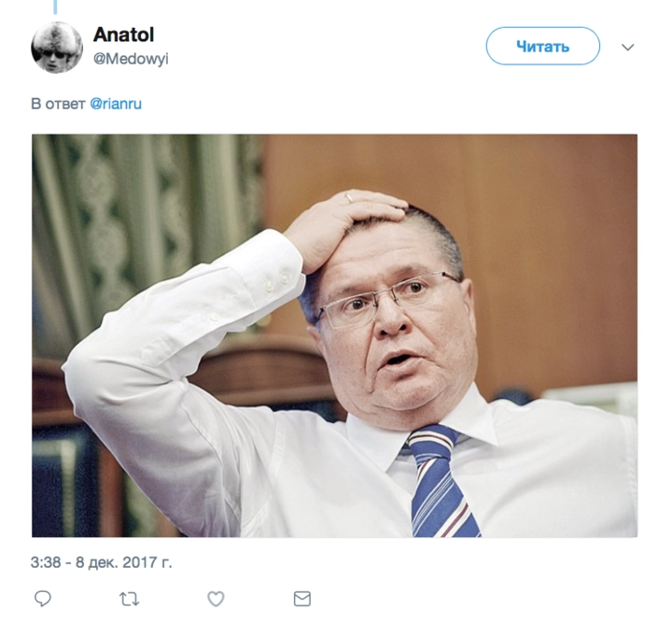Show more actions via the down arrow
This screenshot has width=672, height=636.
tap(628, 47)
